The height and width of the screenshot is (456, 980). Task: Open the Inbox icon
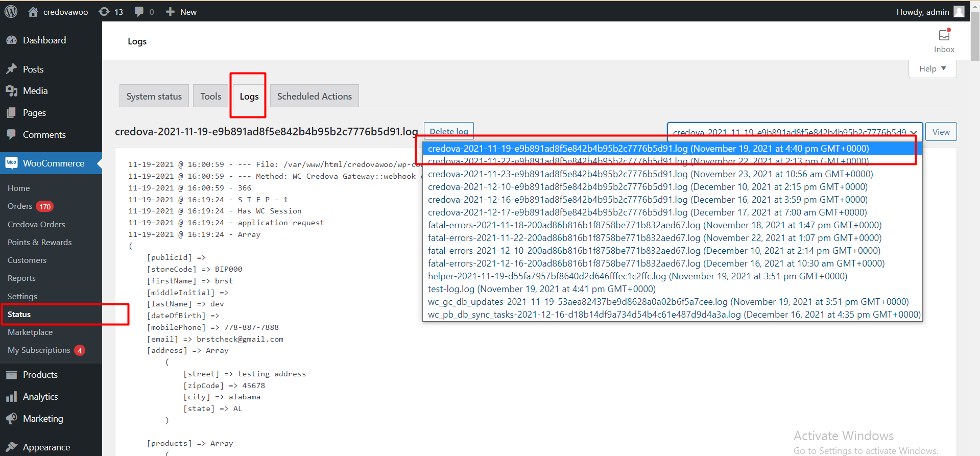click(944, 35)
